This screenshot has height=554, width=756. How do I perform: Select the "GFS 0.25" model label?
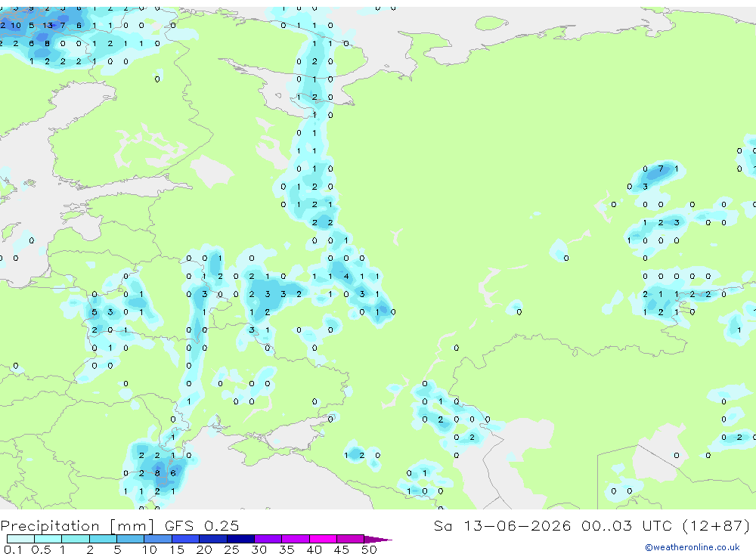click(202, 526)
